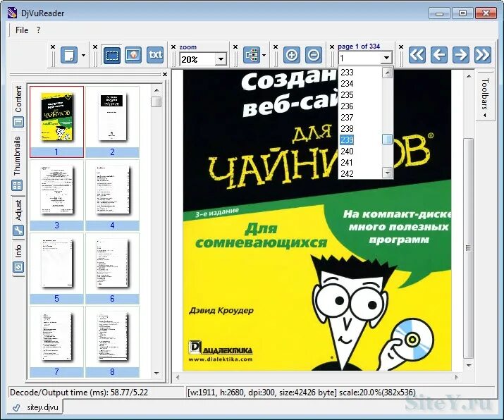Screen dimensions: 504x420
Task: Click the page list scroll down arrow
Action: pos(387,173)
